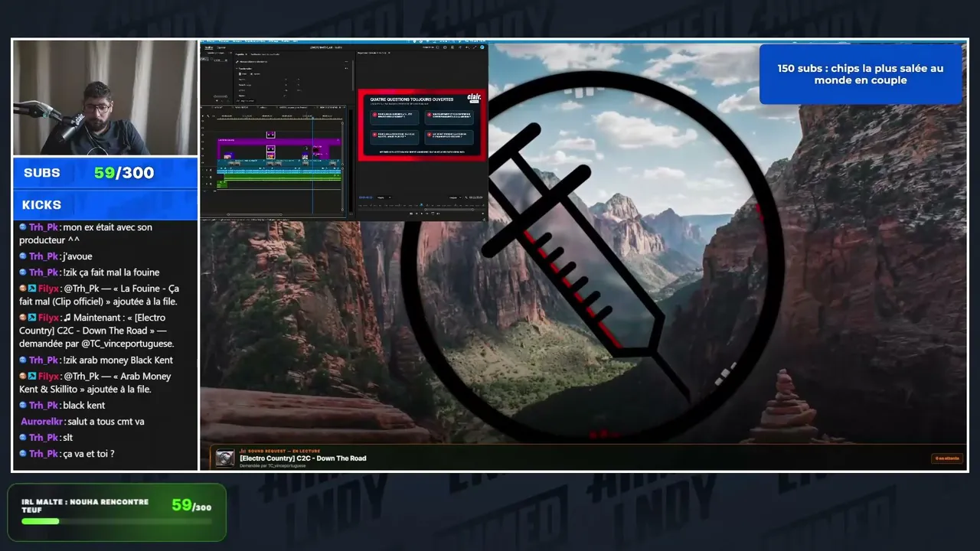Collapse the Transformation section in the Properties panel
Screen dimensions: 980x551
point(237,68)
